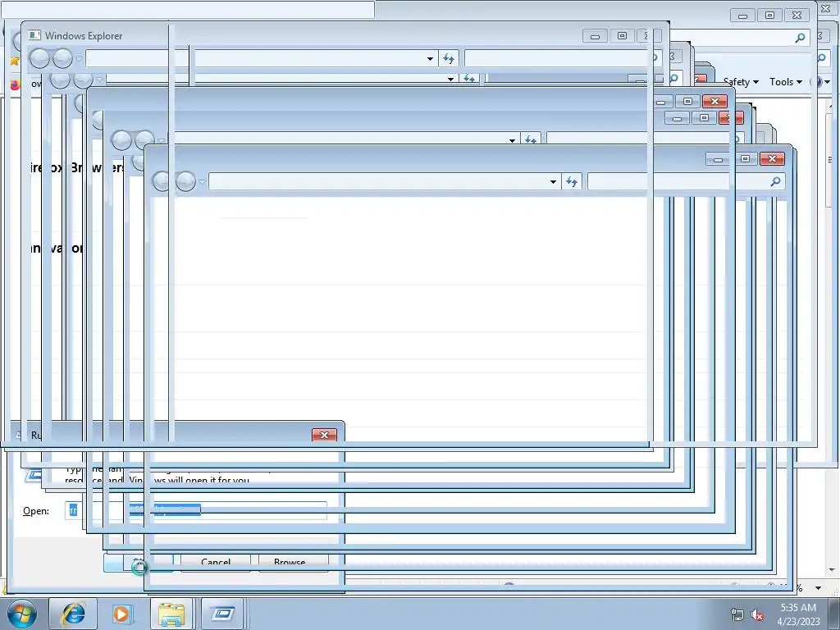The height and width of the screenshot is (630, 840).
Task: Open Windows Media Player from the taskbar
Action: pos(121,614)
